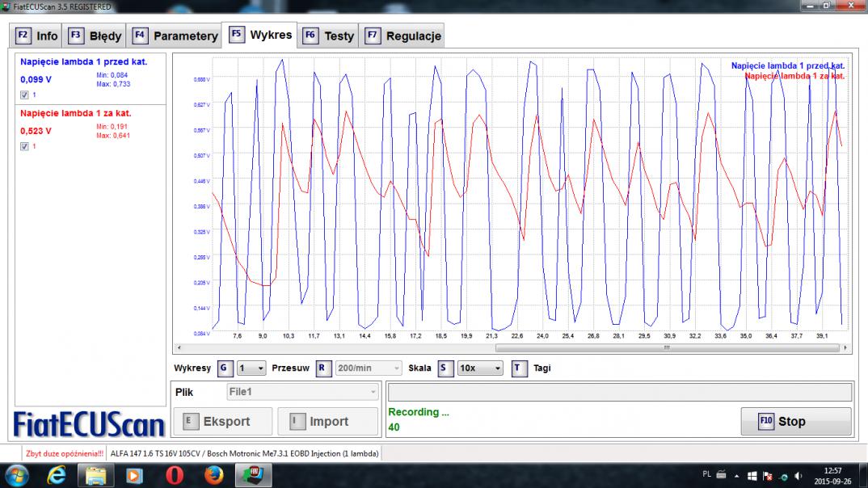Viewport: 868px width, 488px height.
Task: Open the Wykresy count dropdown
Action: pyautogui.click(x=251, y=368)
